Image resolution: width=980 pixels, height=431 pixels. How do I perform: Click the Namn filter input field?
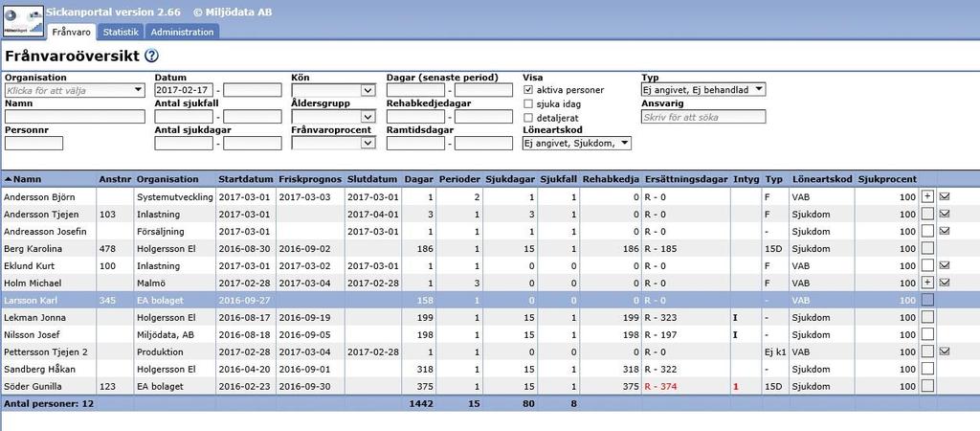coord(75,117)
